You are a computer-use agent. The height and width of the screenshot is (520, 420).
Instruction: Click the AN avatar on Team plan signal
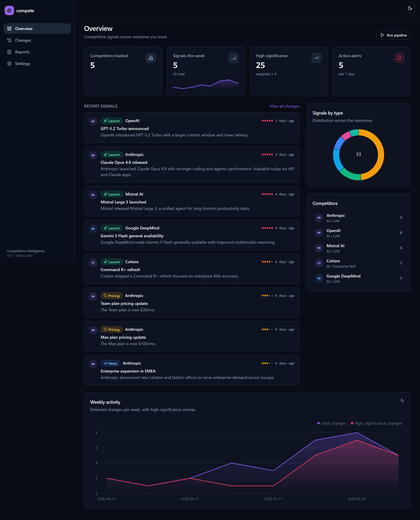(93, 296)
